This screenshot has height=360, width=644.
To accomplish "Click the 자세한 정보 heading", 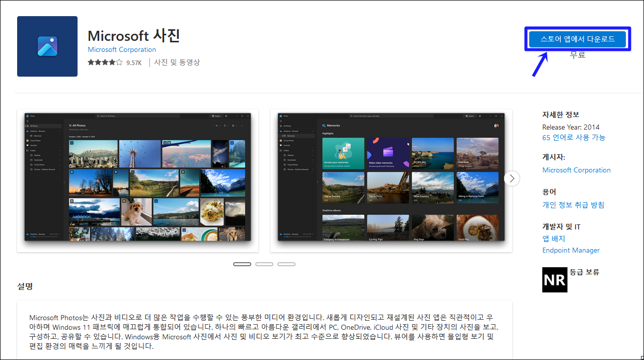I will [x=561, y=114].
